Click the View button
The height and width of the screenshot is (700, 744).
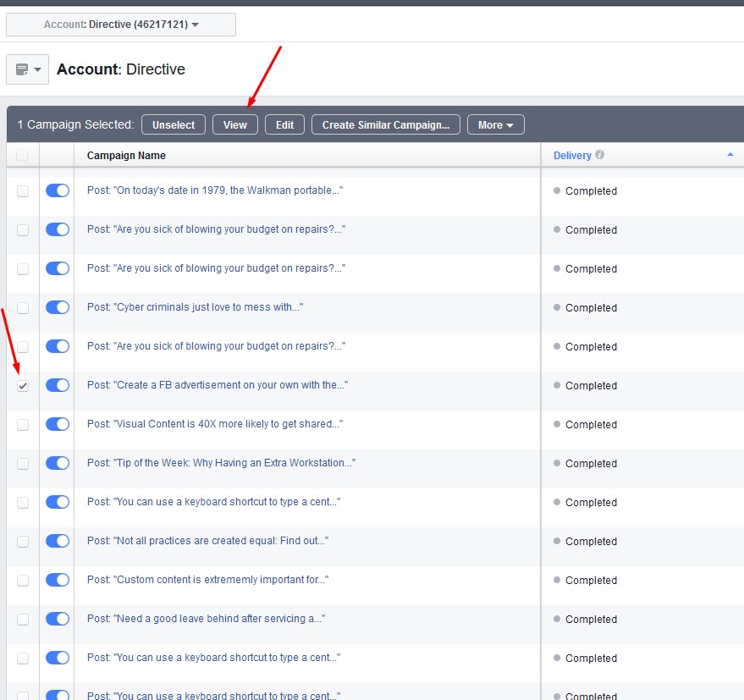pyautogui.click(x=234, y=124)
